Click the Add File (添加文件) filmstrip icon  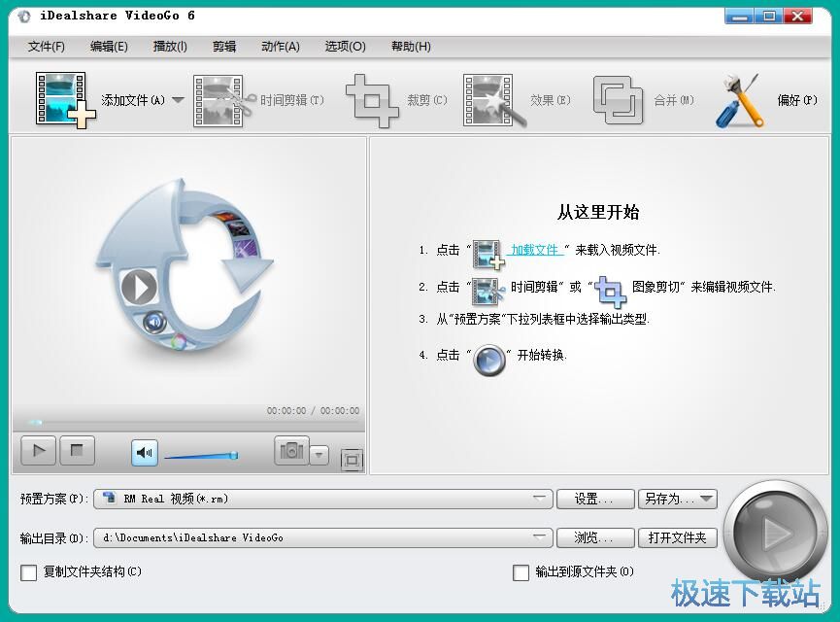click(65, 100)
